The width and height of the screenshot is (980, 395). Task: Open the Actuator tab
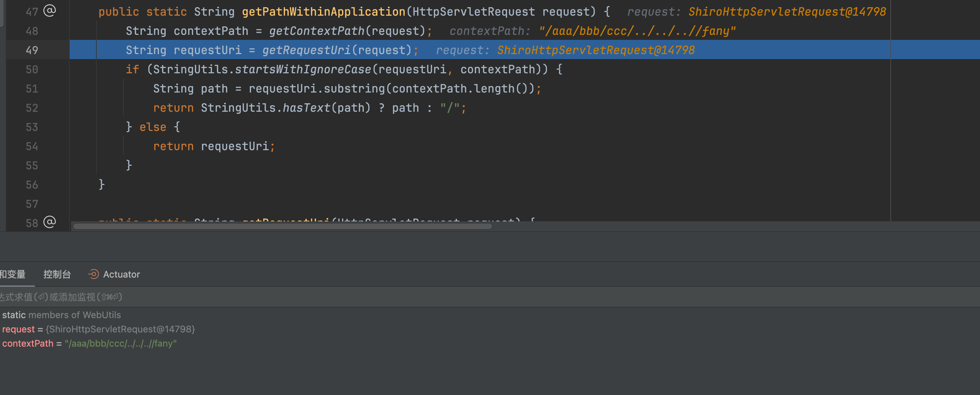point(121,274)
